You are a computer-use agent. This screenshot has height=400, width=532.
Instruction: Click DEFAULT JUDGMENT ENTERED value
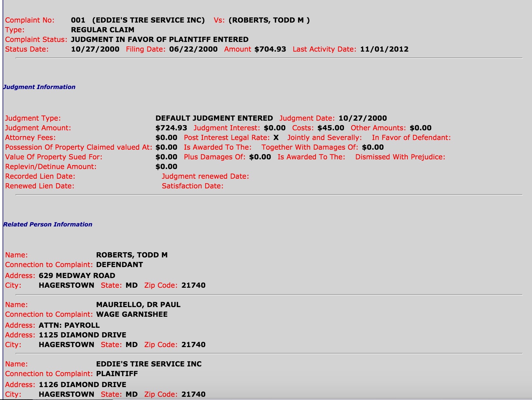coord(214,118)
